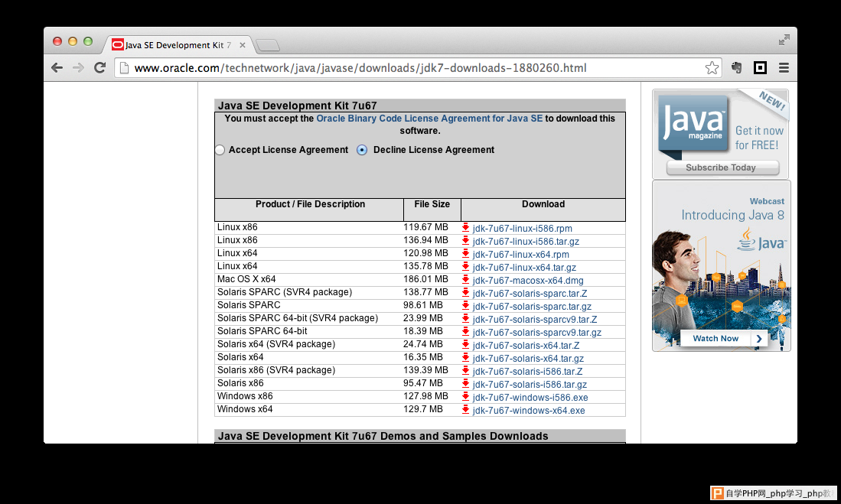This screenshot has width=841, height=504.
Task: Download jdk-7u67-solaris-x64.tar.Z
Action: coord(526,345)
